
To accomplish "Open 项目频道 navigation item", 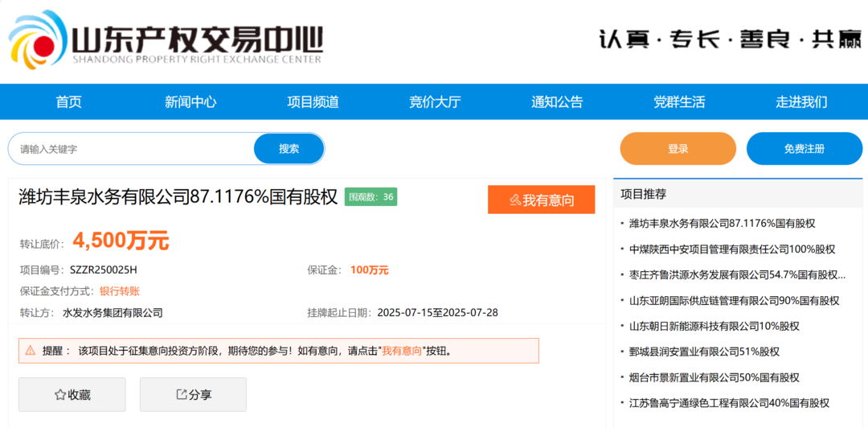I will (x=313, y=102).
